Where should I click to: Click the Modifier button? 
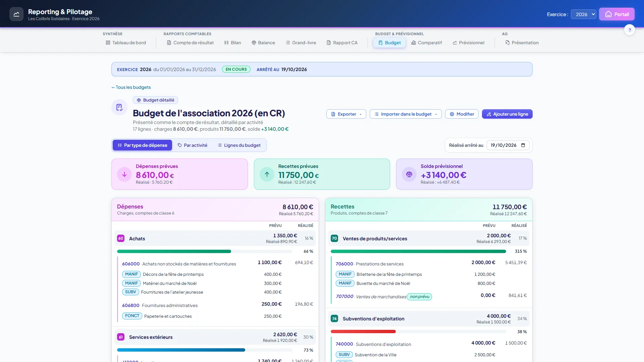462,114
